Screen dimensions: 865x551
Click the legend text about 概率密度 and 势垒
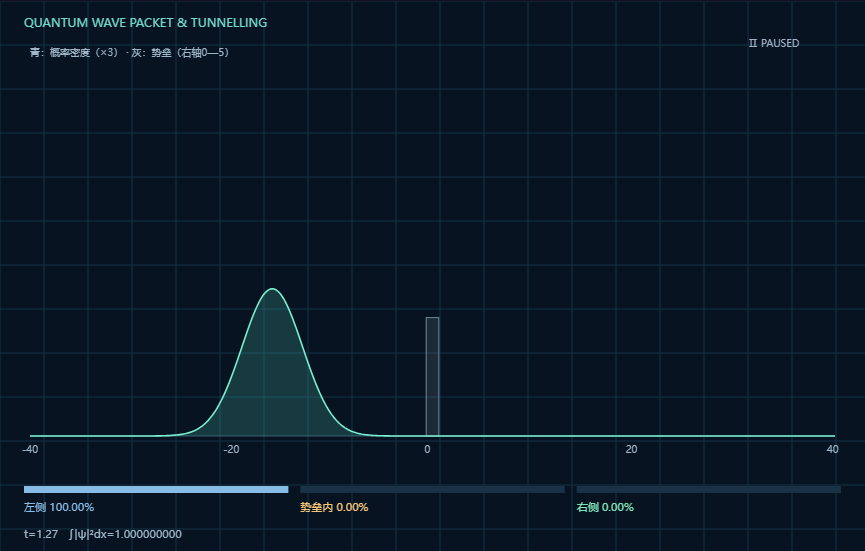tap(130, 52)
